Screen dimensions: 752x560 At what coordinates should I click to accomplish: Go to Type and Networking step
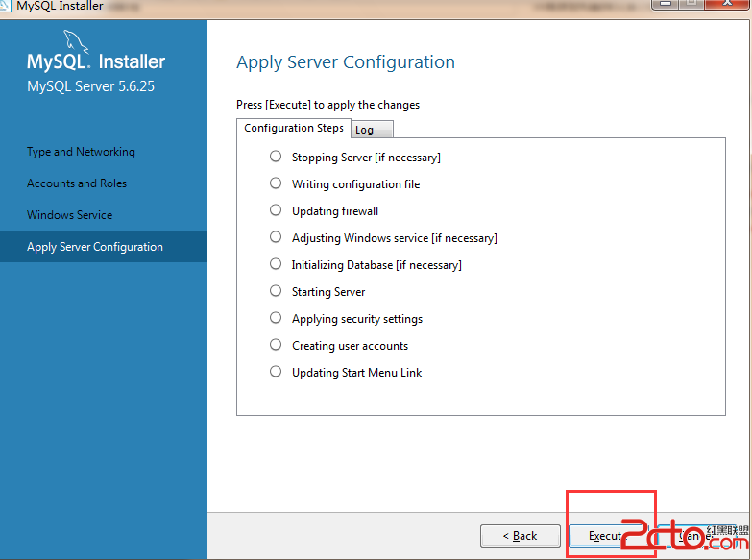pos(81,152)
